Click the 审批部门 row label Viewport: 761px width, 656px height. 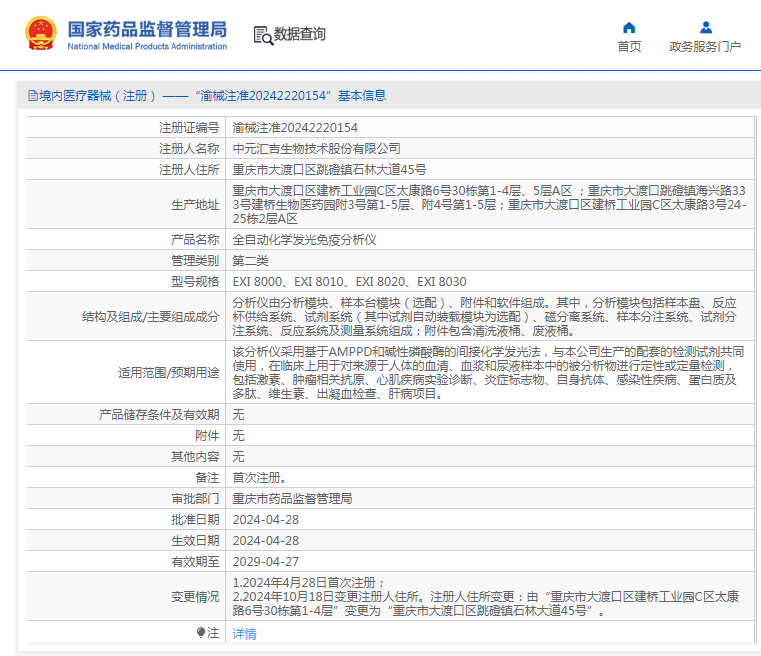[x=195, y=498]
